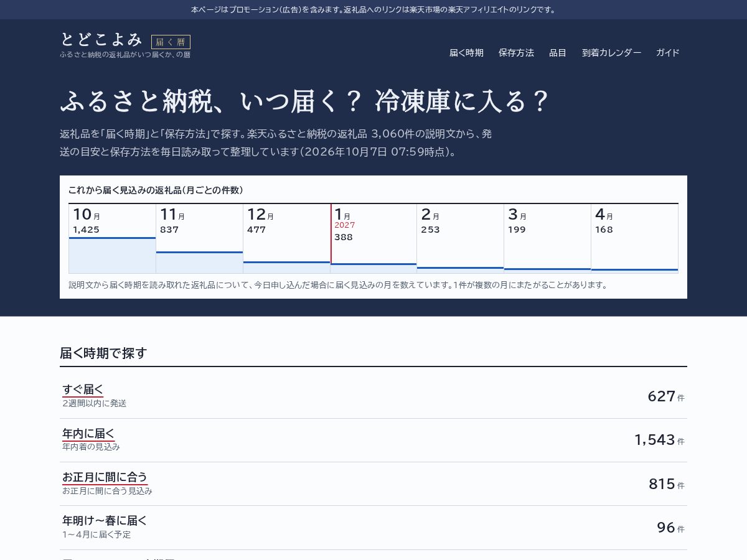
Task: Click the 627件 count value
Action: pos(666,396)
